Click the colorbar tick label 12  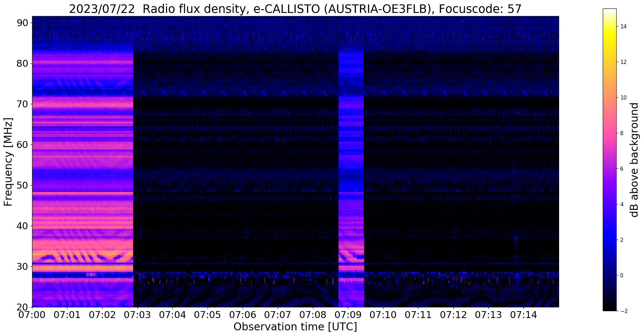623,62
